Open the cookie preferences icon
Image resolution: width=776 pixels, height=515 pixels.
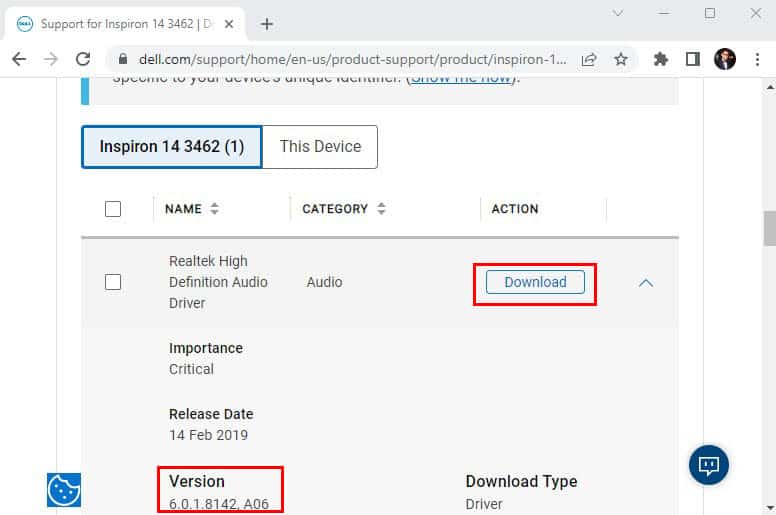pyautogui.click(x=64, y=490)
